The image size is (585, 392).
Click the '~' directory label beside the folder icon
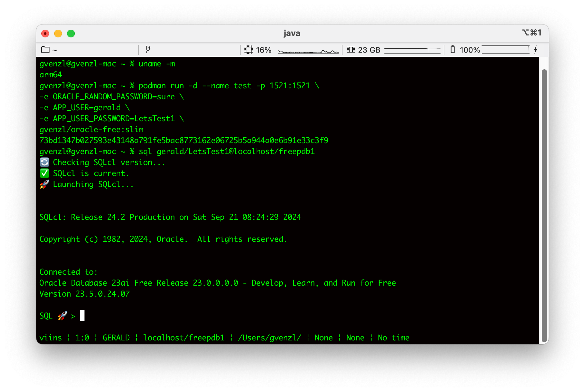[x=55, y=50]
